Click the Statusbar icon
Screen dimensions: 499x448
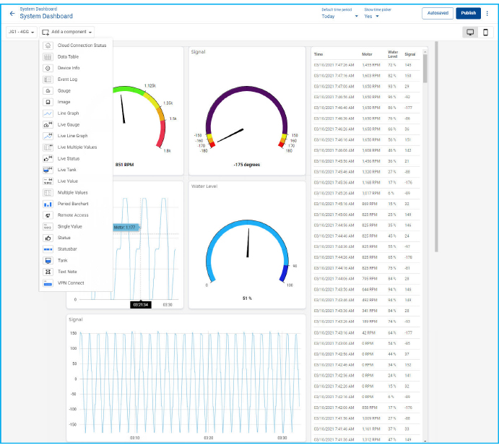48,249
